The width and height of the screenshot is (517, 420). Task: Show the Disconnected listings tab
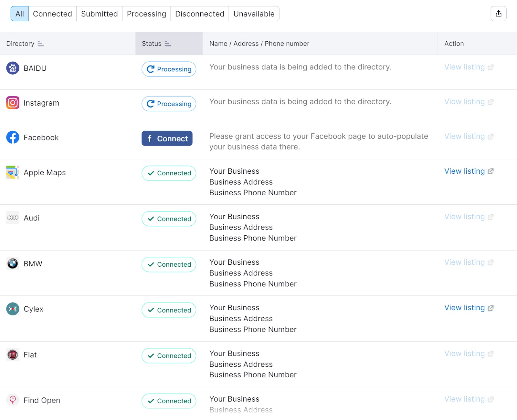199,14
